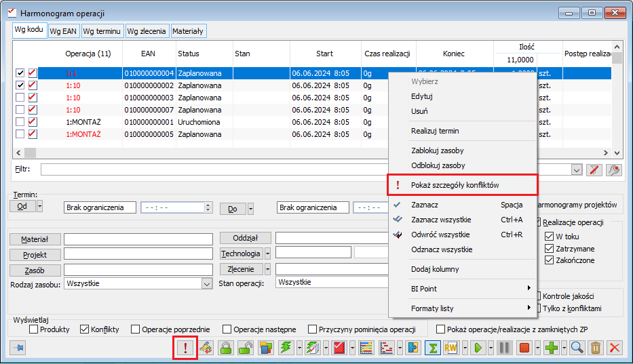Uncheck the W toku checkbox

549,237
